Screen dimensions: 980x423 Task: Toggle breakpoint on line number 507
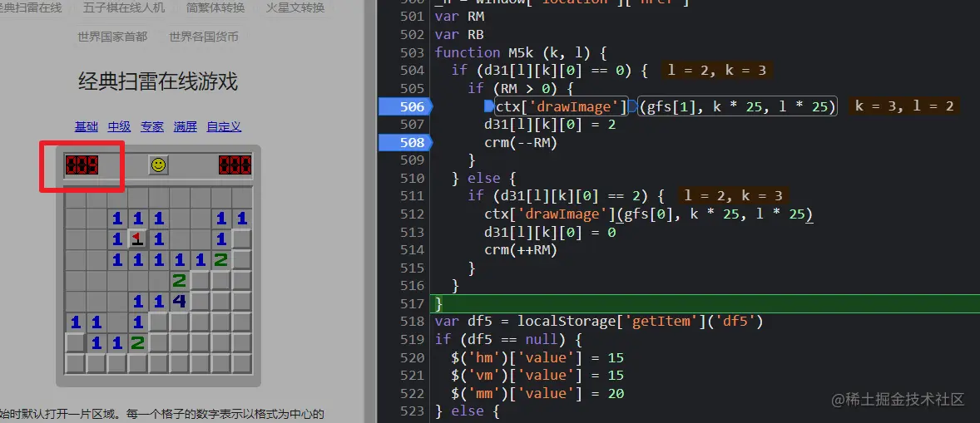point(412,125)
